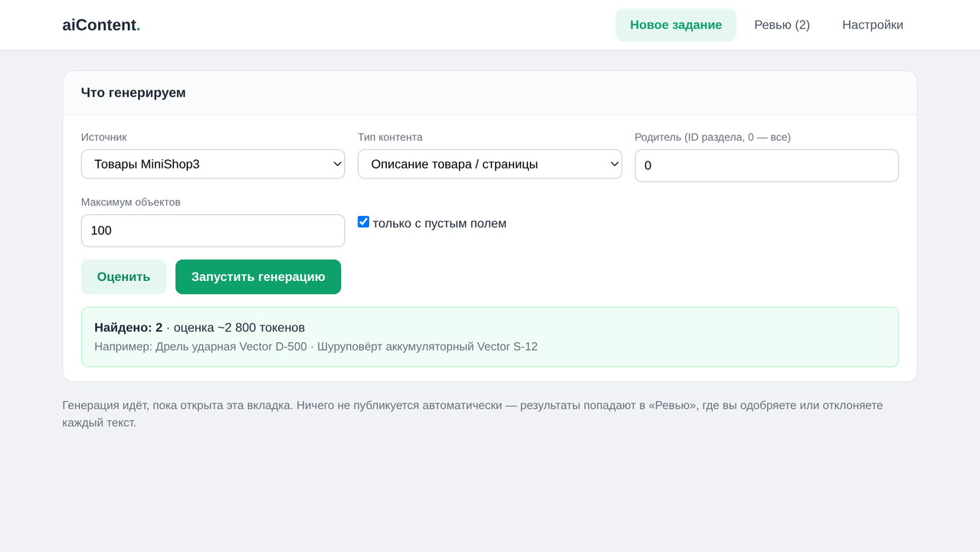Image resolution: width=980 pixels, height=552 pixels.
Task: Open the Источник dropdown
Action: click(213, 164)
